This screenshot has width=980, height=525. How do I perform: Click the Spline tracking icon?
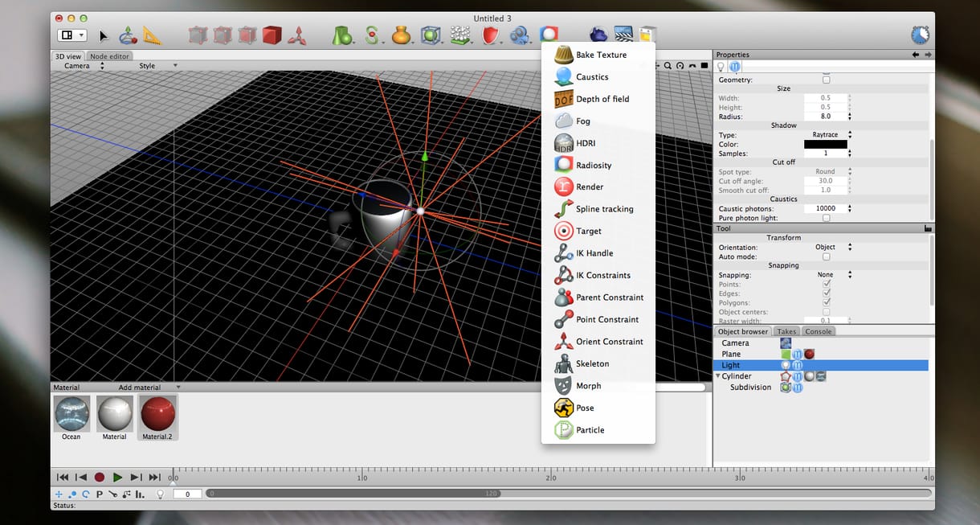[563, 209]
